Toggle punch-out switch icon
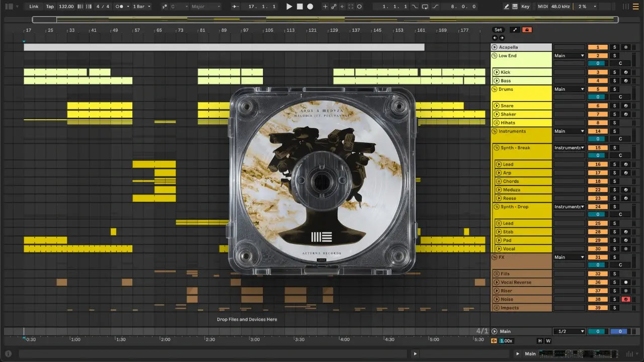Image resolution: width=644 pixels, height=362 pixels. pyautogui.click(x=436, y=7)
